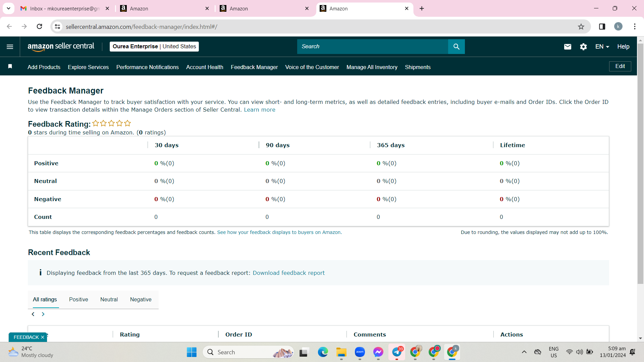Click Download feedback report link
The height and width of the screenshot is (362, 644).
tap(288, 273)
